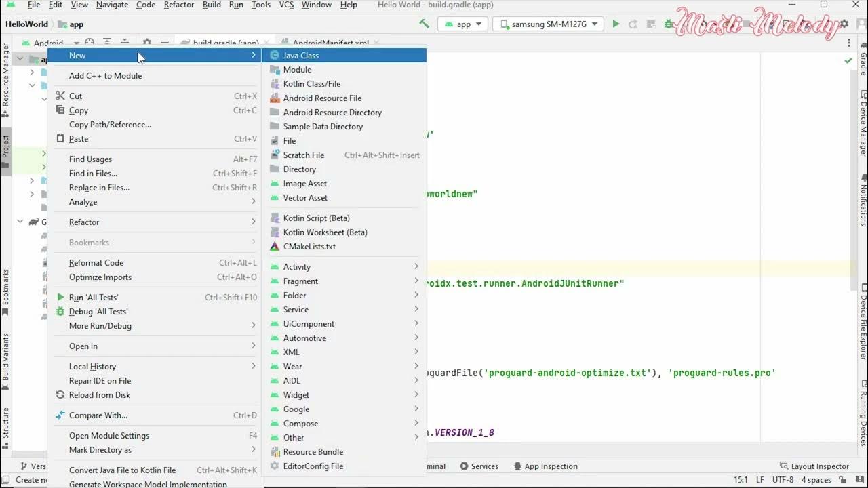Expand the Fragment submenu arrow

pyautogui.click(x=416, y=281)
